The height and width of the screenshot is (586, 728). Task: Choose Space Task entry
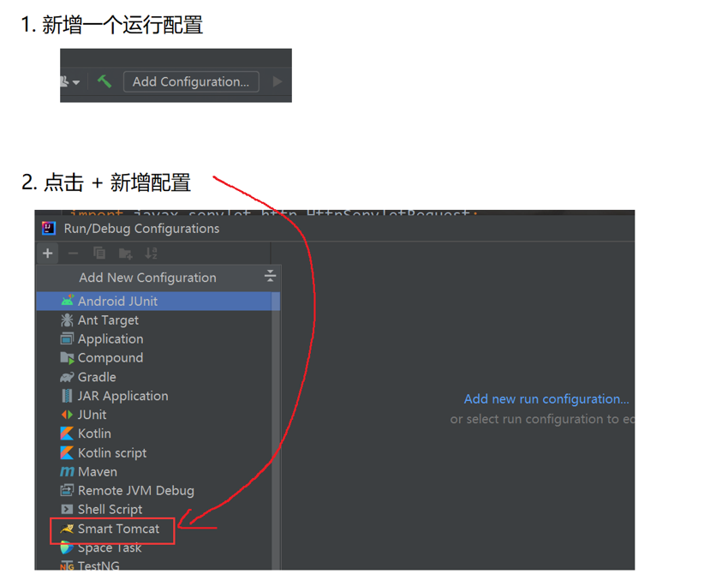click(x=154, y=548)
